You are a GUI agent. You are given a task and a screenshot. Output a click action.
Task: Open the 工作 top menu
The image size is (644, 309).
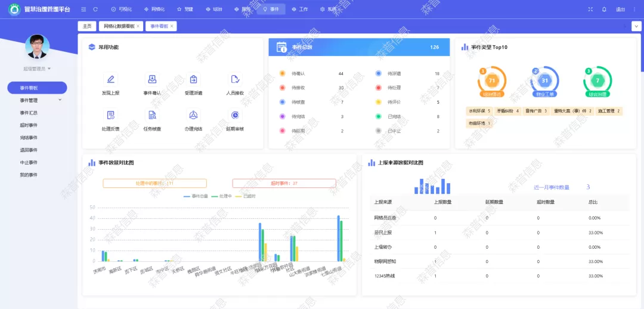[300, 9]
